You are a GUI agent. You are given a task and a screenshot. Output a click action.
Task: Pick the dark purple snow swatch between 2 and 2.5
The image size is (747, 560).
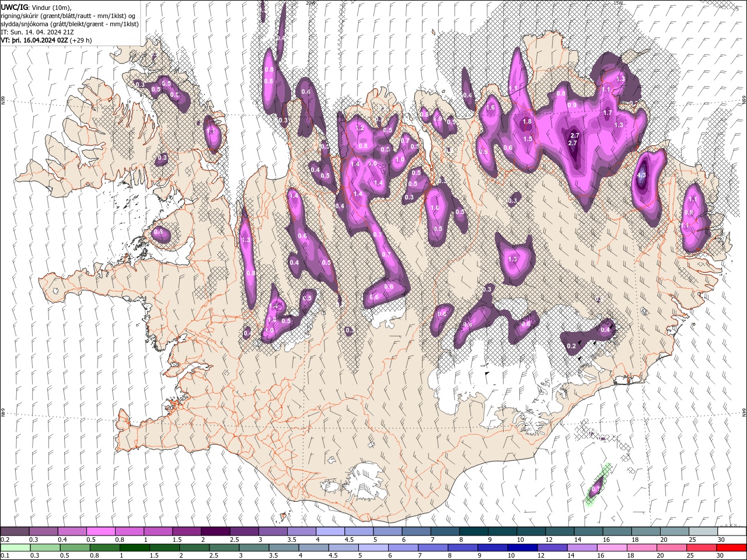215,531
